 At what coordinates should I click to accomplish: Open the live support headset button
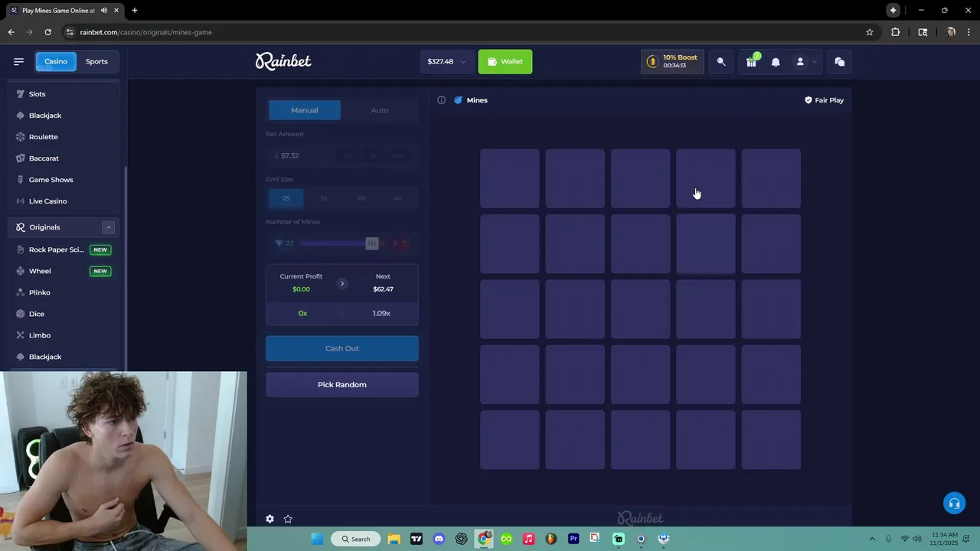pos(954,503)
